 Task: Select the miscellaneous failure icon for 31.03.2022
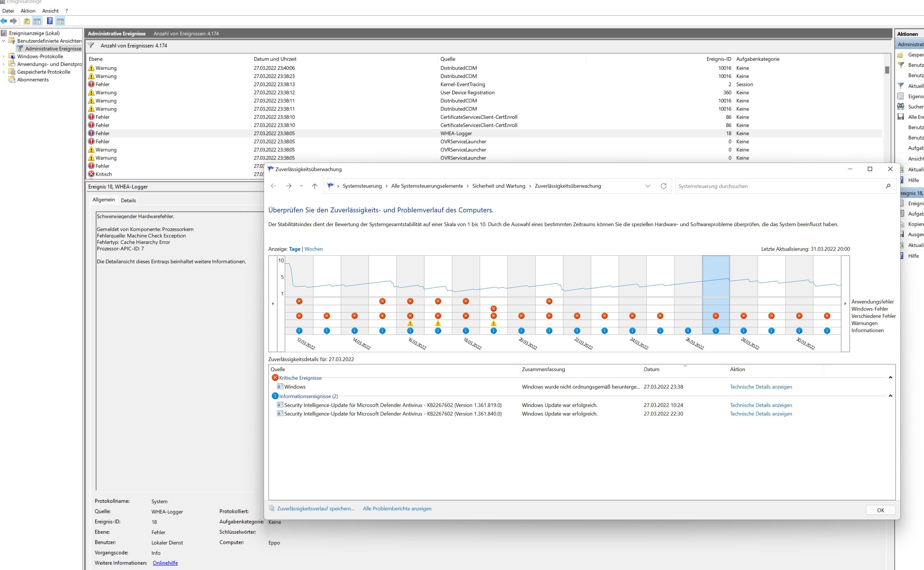827,316
